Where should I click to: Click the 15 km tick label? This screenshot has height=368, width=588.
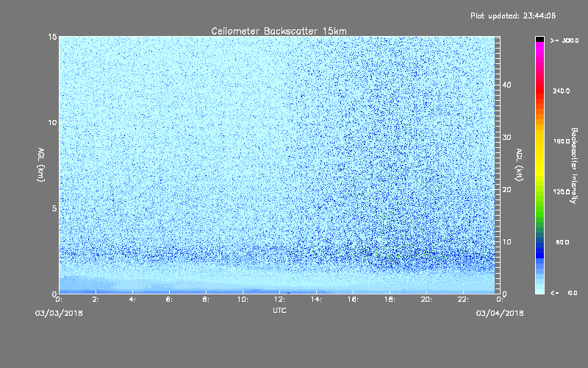click(x=52, y=37)
